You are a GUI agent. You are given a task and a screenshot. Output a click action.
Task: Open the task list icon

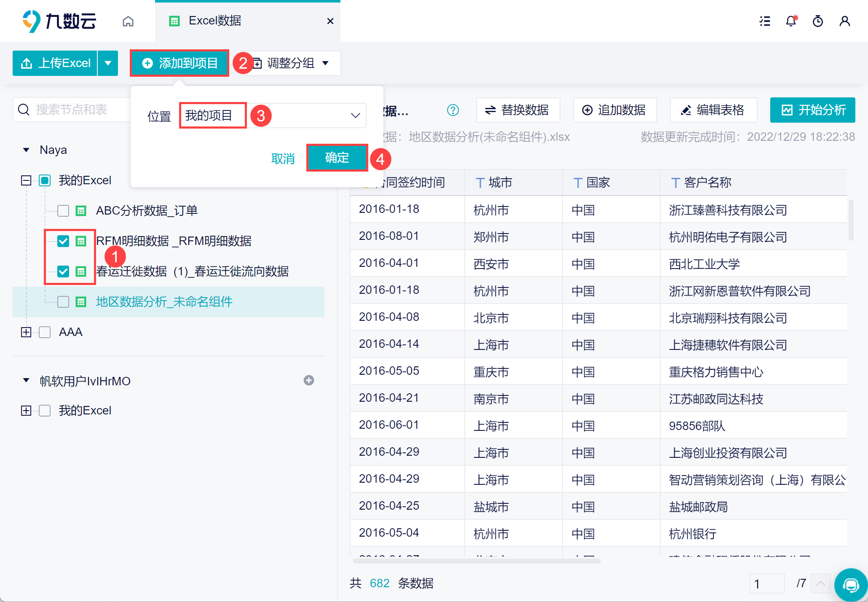(x=765, y=21)
